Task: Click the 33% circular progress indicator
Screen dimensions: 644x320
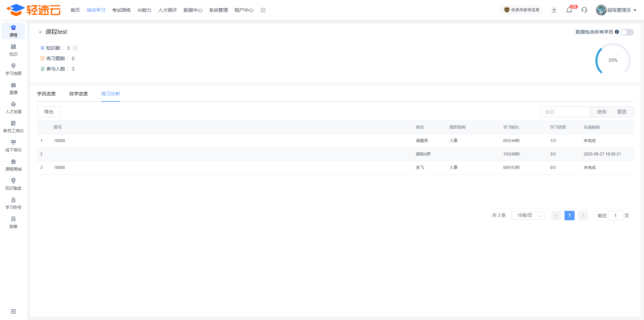Action: coord(613,60)
